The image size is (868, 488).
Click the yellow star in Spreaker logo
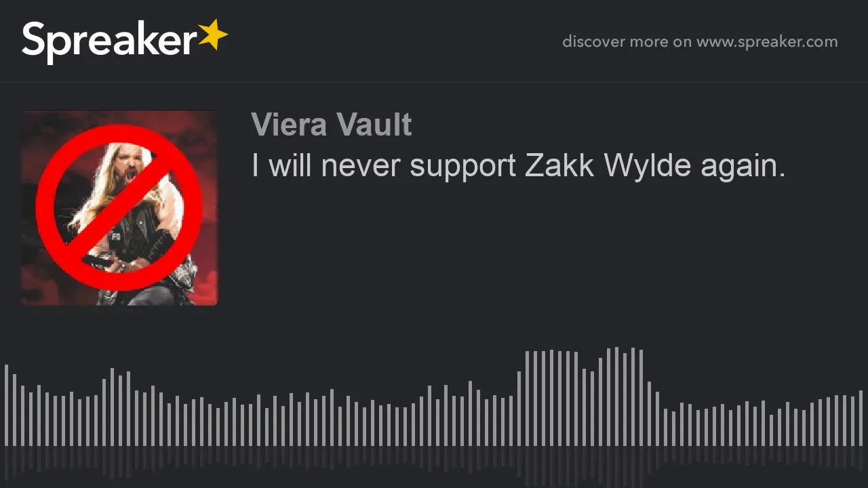(213, 35)
